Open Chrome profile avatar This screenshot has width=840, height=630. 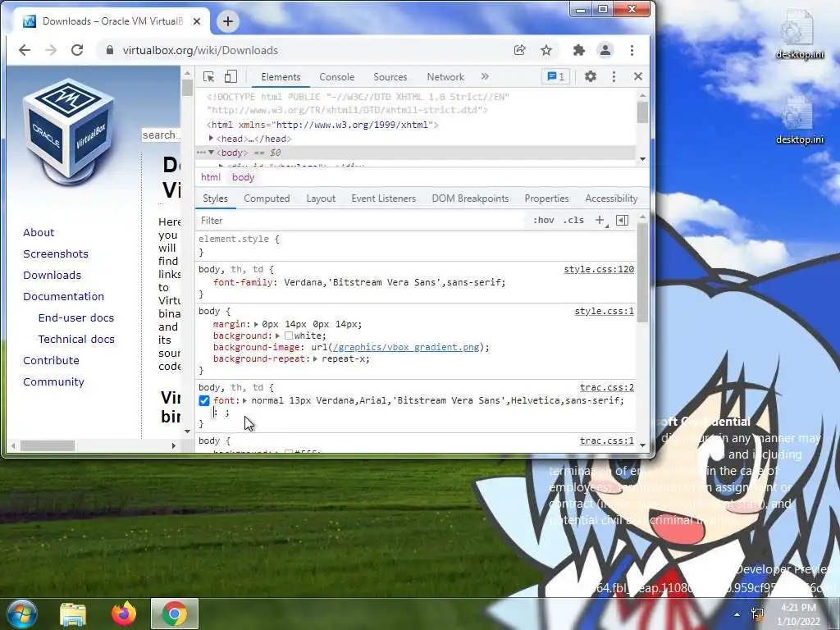[605, 50]
